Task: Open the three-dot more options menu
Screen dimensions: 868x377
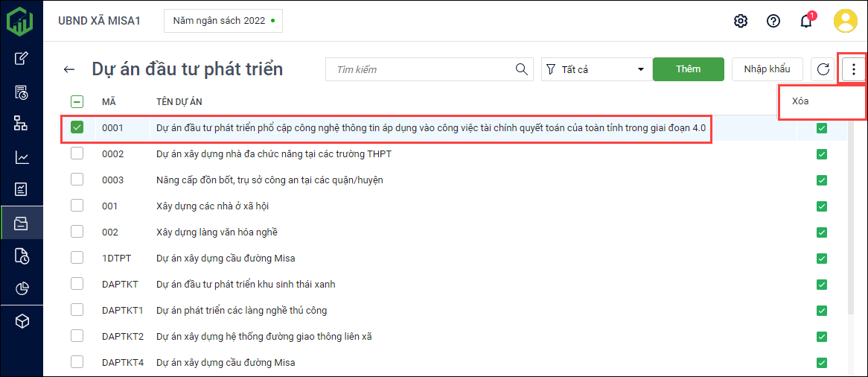Action: point(853,69)
